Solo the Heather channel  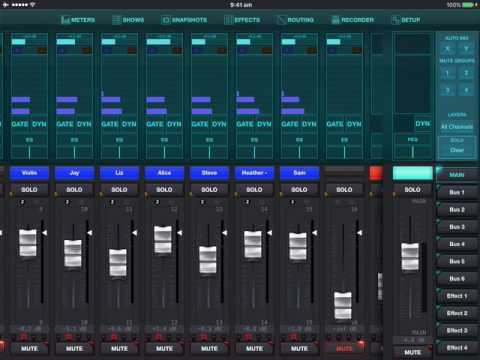point(254,189)
